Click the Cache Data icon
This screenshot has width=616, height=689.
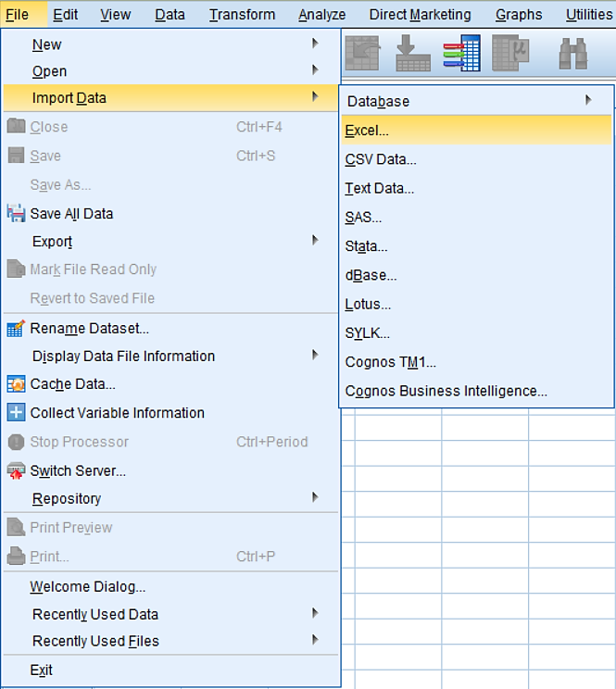(x=17, y=384)
